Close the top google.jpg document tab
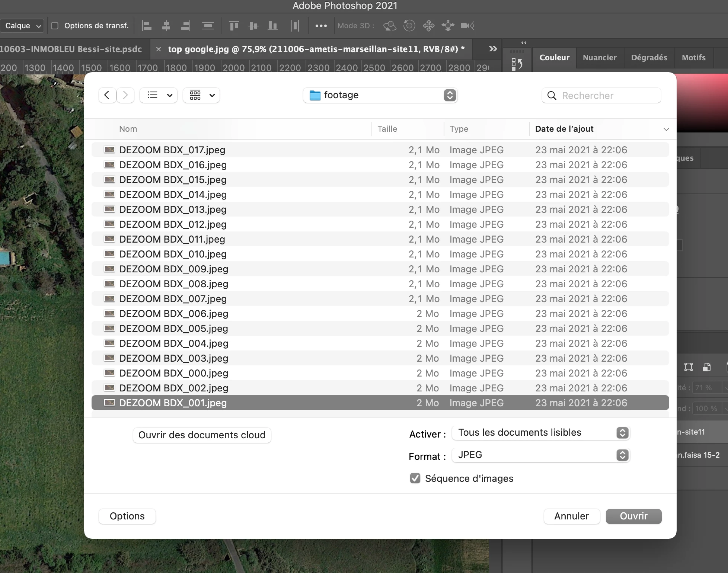 pyautogui.click(x=159, y=49)
